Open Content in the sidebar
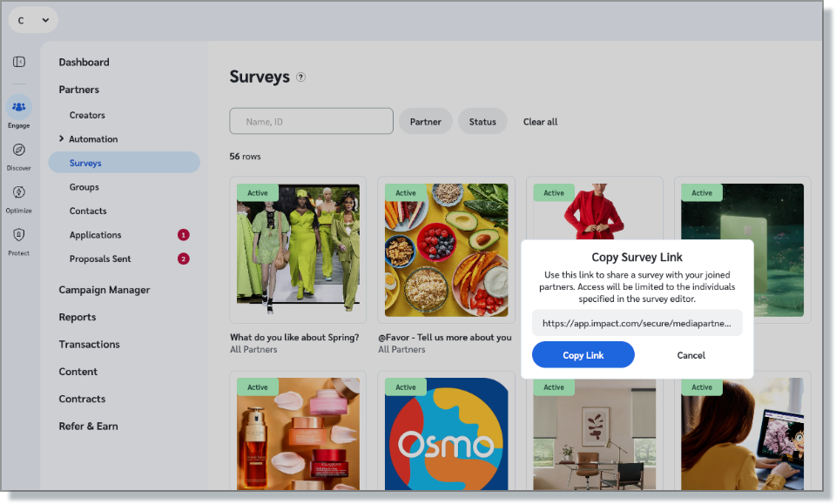The width and height of the screenshot is (836, 504). (78, 372)
